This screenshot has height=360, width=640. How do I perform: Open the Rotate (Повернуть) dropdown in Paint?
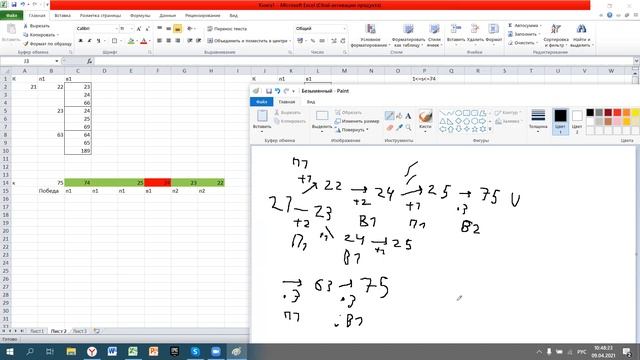point(351,130)
